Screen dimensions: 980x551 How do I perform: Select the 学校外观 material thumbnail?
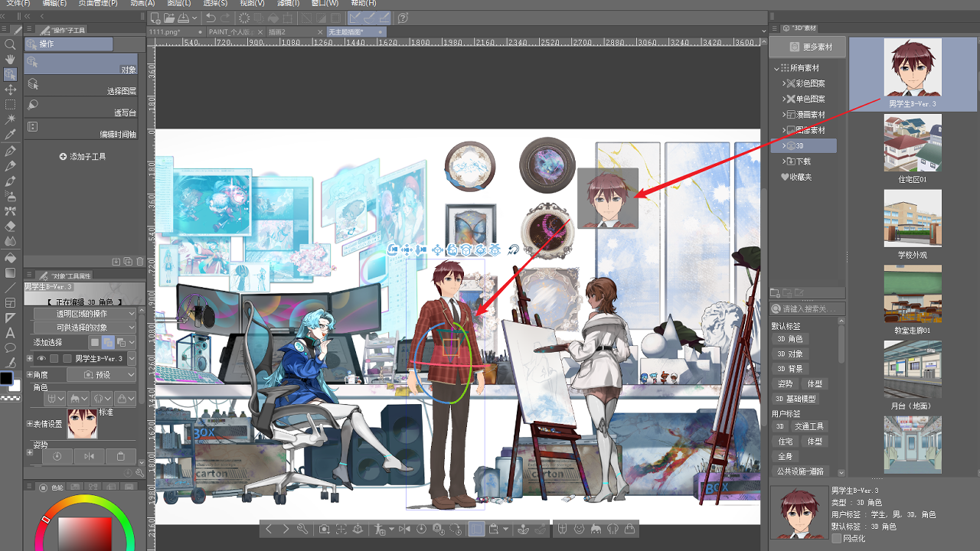click(913, 218)
